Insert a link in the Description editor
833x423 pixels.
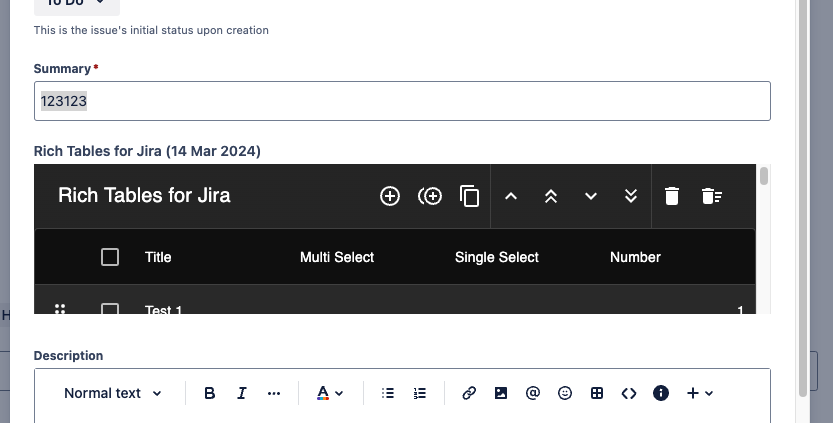click(469, 393)
